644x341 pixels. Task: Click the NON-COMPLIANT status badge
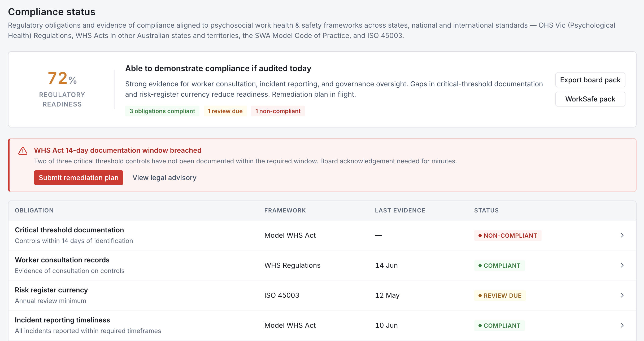[508, 236]
